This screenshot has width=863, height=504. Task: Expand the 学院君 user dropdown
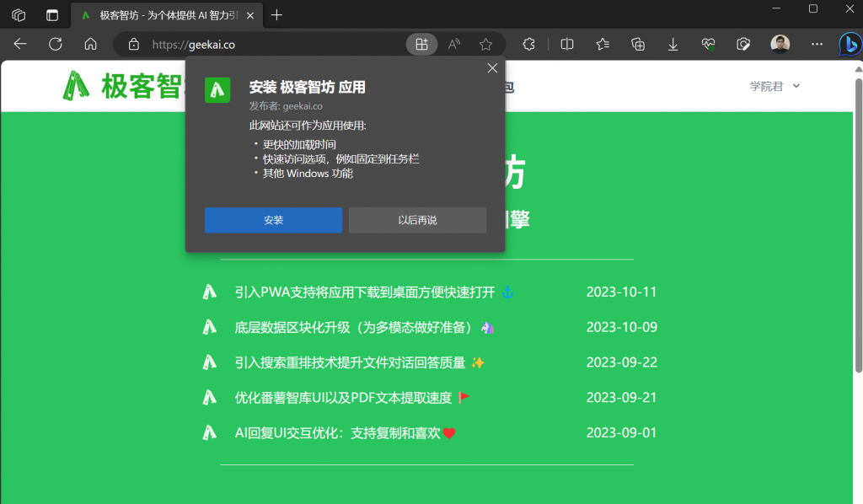[775, 86]
